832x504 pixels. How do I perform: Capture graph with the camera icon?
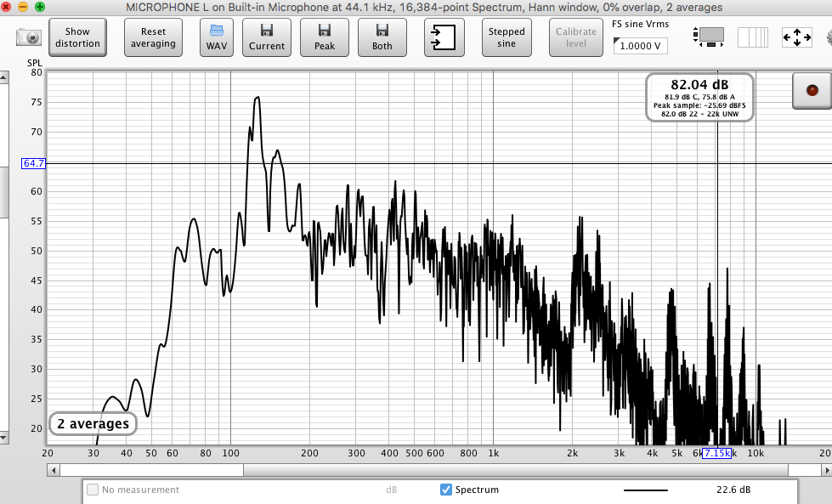(28, 37)
